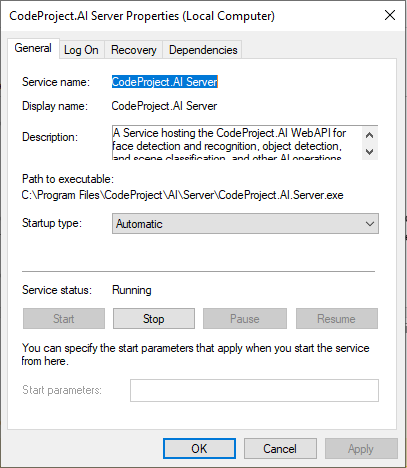The width and height of the screenshot is (407, 468).
Task: Click description scroll down arrow
Action: pos(369,152)
